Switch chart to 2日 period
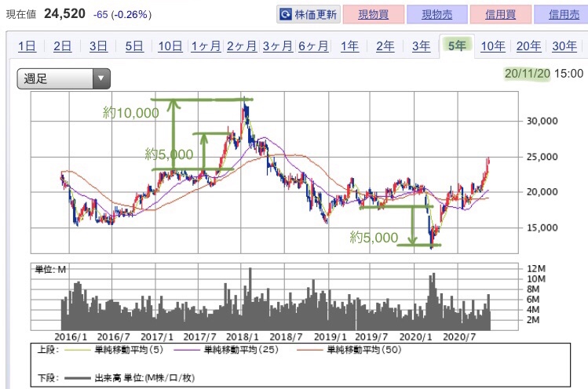This screenshot has height=389, width=588. click(62, 46)
